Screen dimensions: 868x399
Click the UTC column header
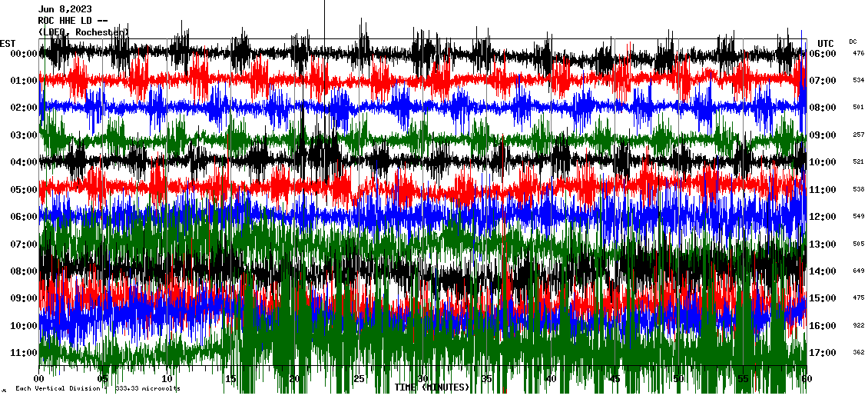[825, 43]
